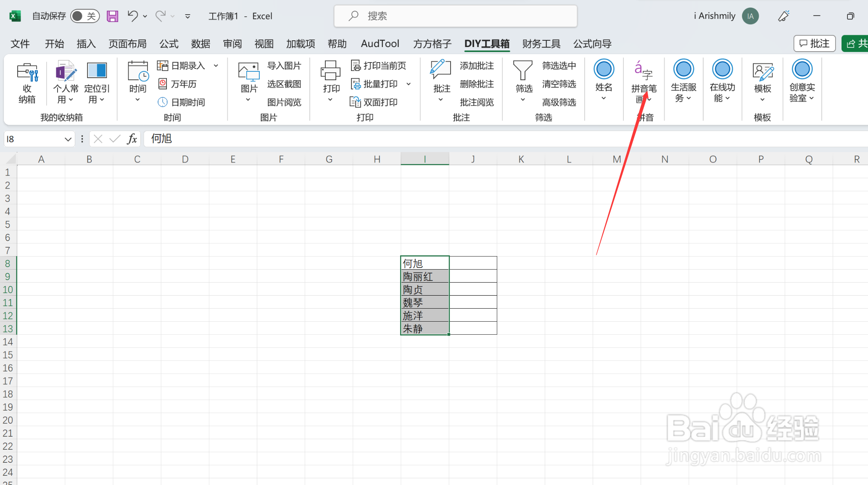
Task: Click 清空筛选 clear filter button
Action: pos(559,84)
